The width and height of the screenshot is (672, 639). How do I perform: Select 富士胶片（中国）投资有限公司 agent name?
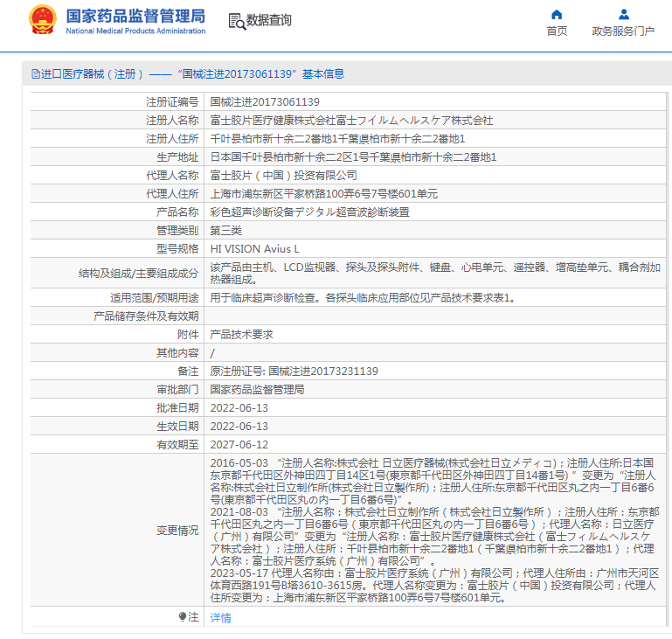coord(283,176)
